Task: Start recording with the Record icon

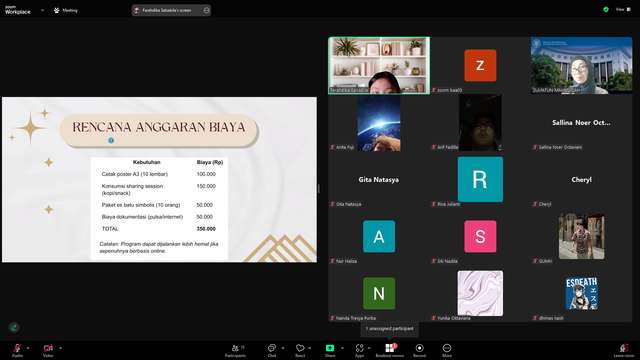Action: (x=419, y=348)
